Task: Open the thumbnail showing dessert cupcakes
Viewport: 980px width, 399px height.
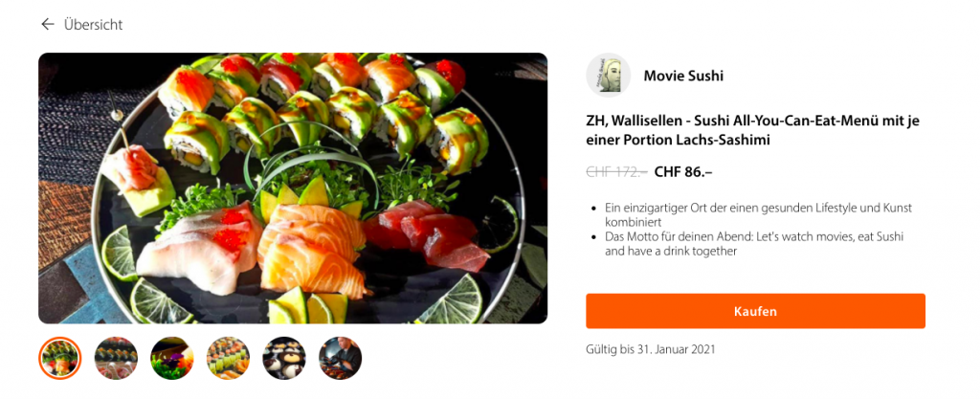Action: pyautogui.click(x=284, y=358)
